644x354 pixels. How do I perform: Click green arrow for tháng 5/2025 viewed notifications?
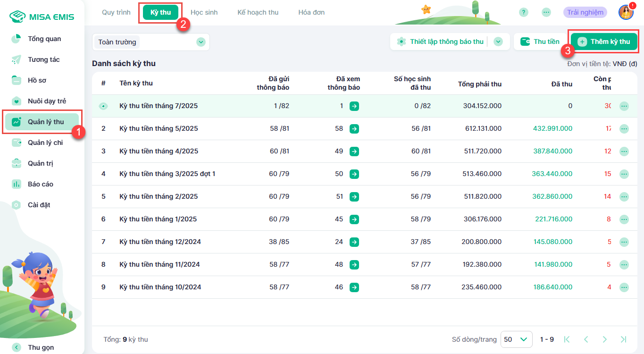(354, 128)
